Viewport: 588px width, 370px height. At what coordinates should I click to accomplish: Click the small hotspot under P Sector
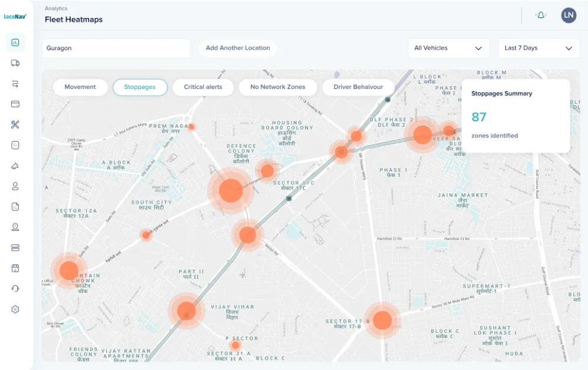pyautogui.click(x=236, y=345)
